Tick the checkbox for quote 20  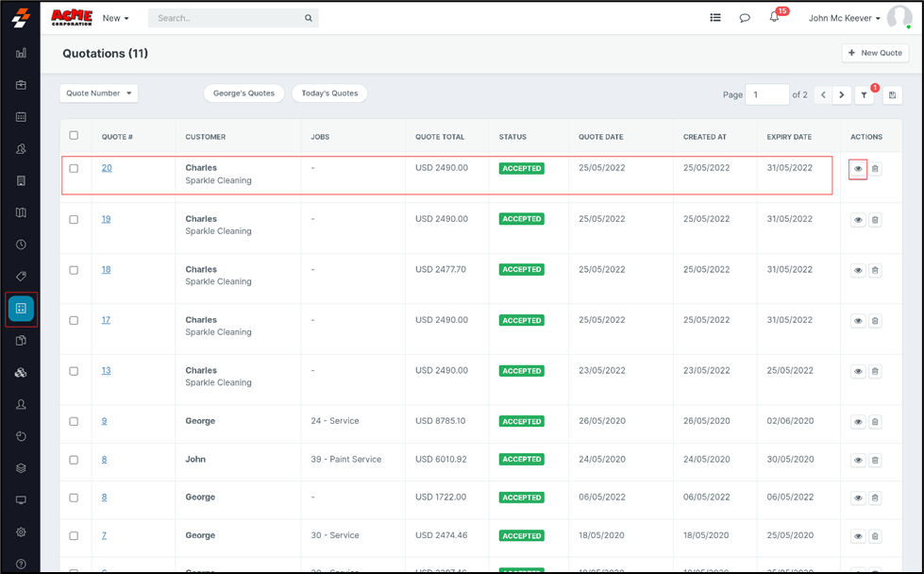pyautogui.click(x=74, y=169)
